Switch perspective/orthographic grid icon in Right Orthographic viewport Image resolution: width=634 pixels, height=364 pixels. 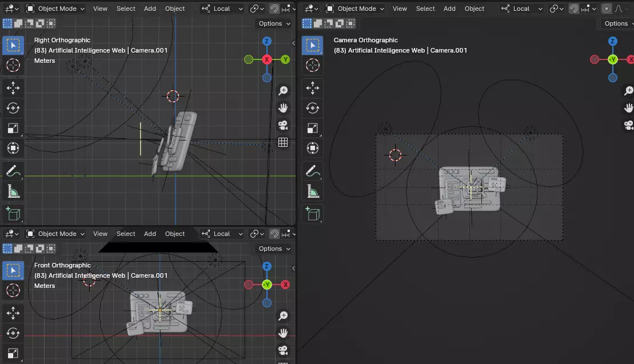pos(283,142)
